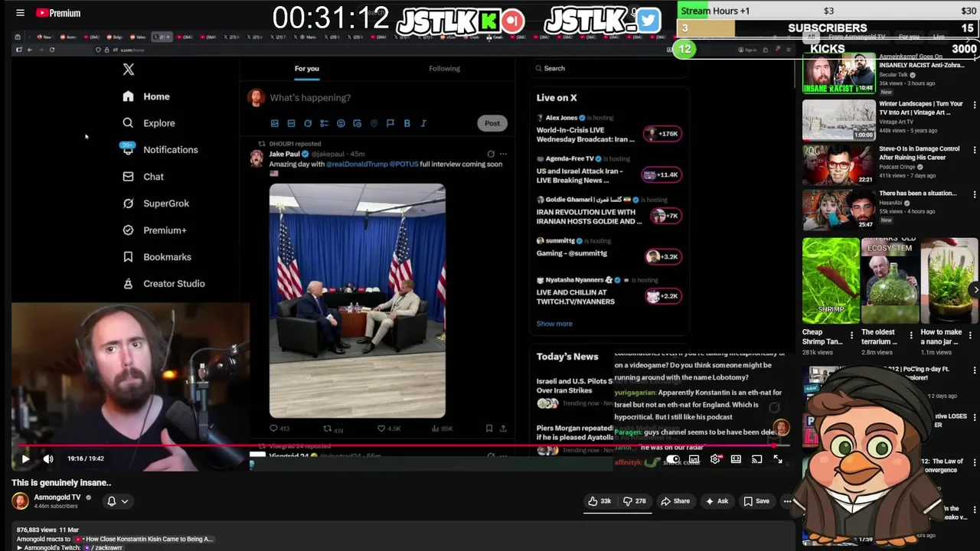
Task: Open the Insanely Racist Anti-Zohra video thumbnail
Action: tap(838, 73)
